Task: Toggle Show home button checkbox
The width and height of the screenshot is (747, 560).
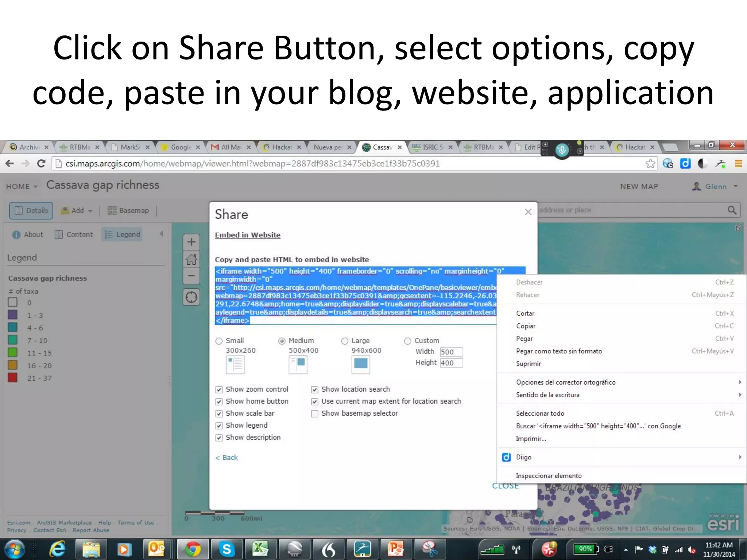Action: [x=219, y=401]
